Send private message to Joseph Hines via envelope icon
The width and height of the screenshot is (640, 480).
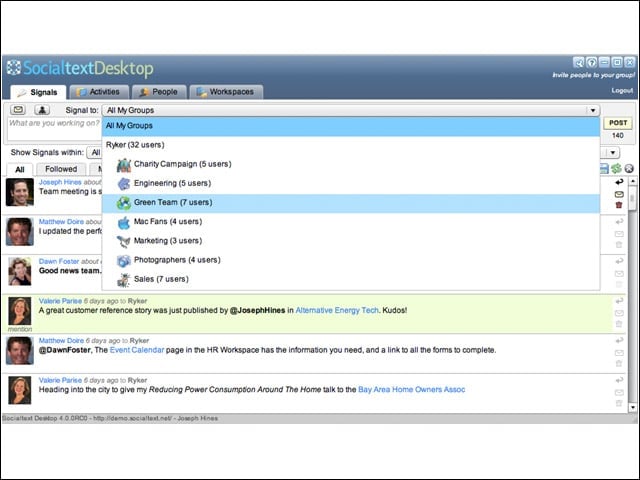619,194
